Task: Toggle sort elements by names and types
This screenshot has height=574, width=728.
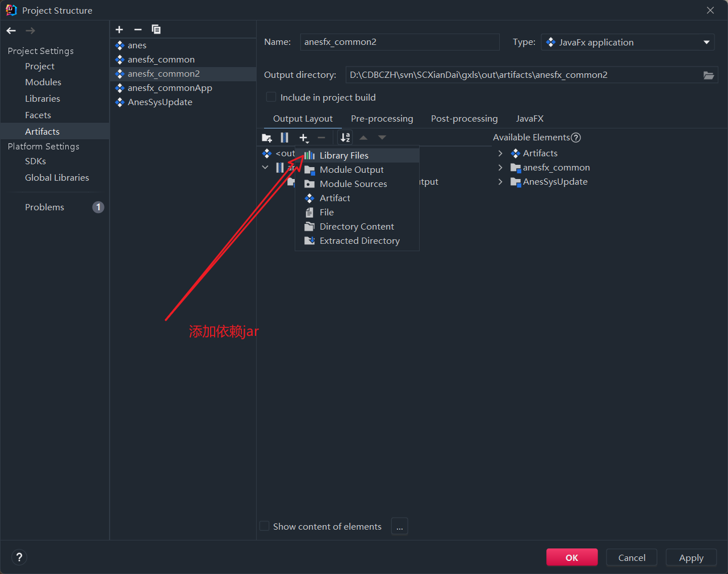Action: (x=345, y=138)
